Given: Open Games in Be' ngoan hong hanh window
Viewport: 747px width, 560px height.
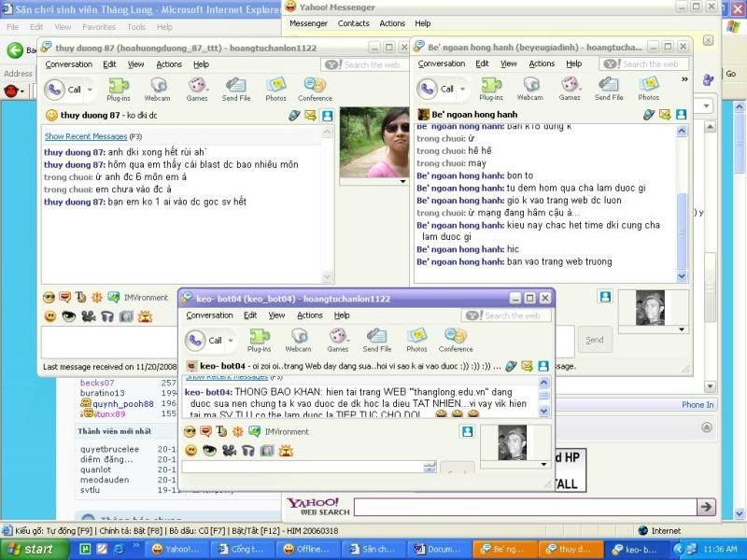Looking at the screenshot, I should (570, 89).
